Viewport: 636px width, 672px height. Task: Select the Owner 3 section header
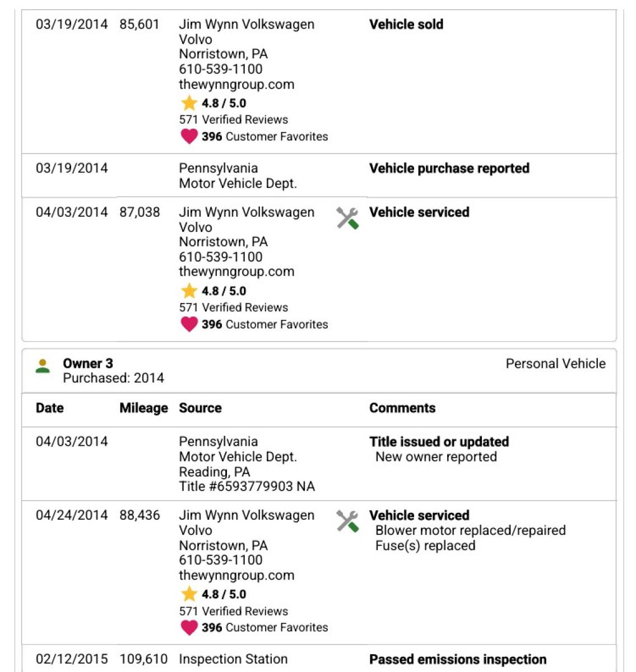pos(319,371)
